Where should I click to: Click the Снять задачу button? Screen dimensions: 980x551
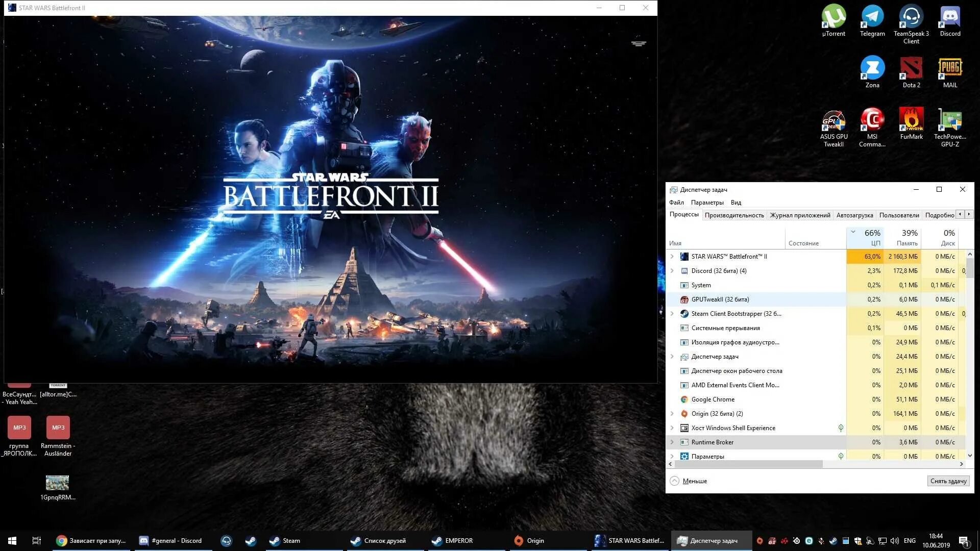pyautogui.click(x=948, y=481)
